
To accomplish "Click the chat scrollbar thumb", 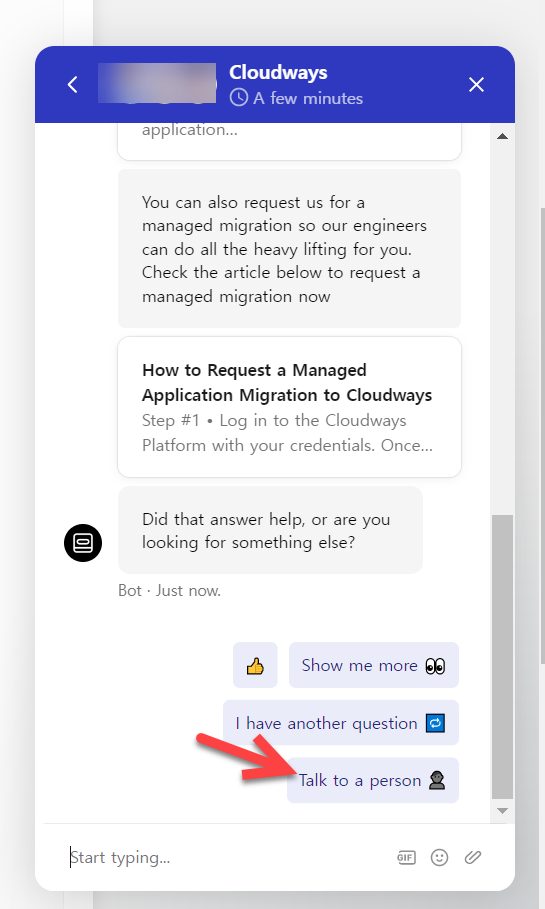I will click(x=502, y=656).
